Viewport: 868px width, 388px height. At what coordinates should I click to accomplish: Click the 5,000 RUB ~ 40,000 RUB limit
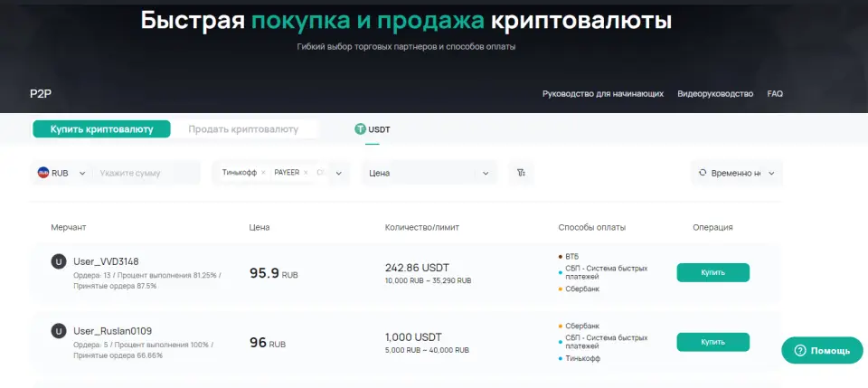[x=427, y=350]
